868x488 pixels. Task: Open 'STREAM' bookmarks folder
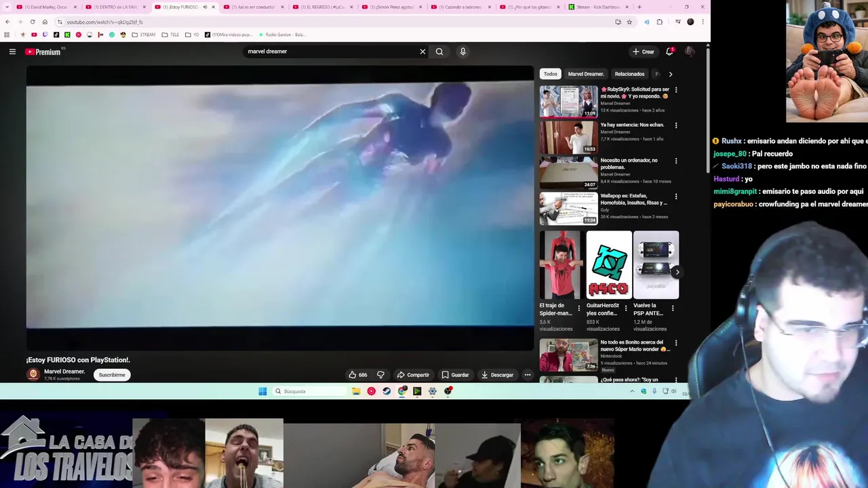tap(144, 35)
